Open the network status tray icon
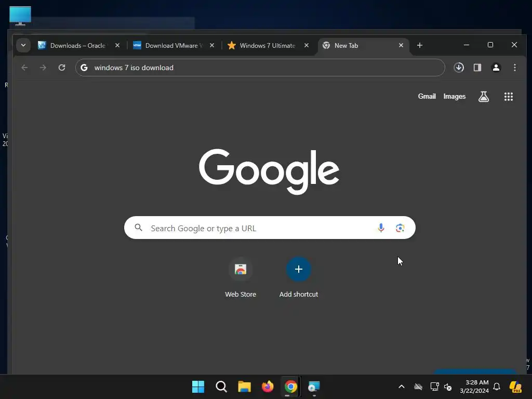The height and width of the screenshot is (399, 532). coord(435,387)
